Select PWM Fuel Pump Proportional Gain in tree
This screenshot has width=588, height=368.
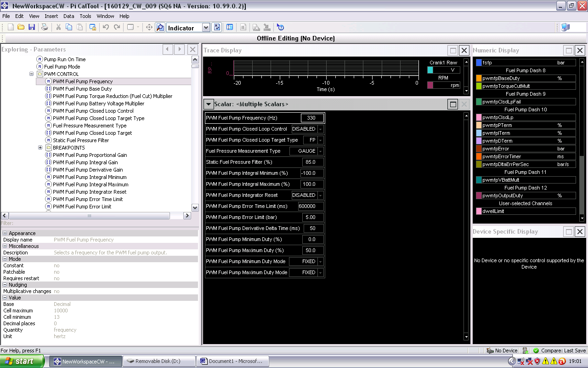click(90, 155)
